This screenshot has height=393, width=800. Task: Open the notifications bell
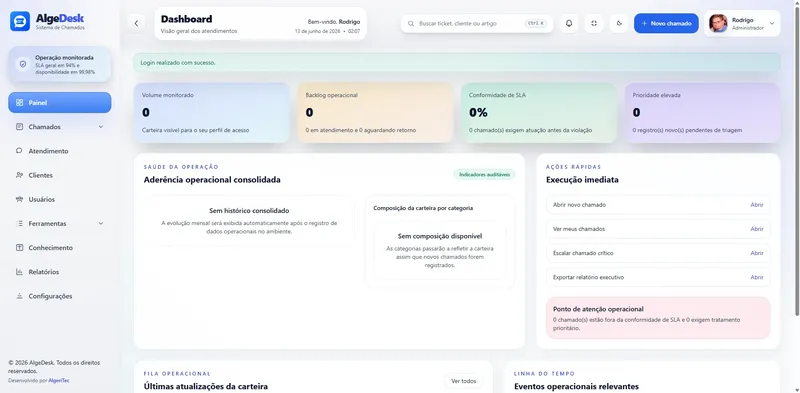pos(569,23)
